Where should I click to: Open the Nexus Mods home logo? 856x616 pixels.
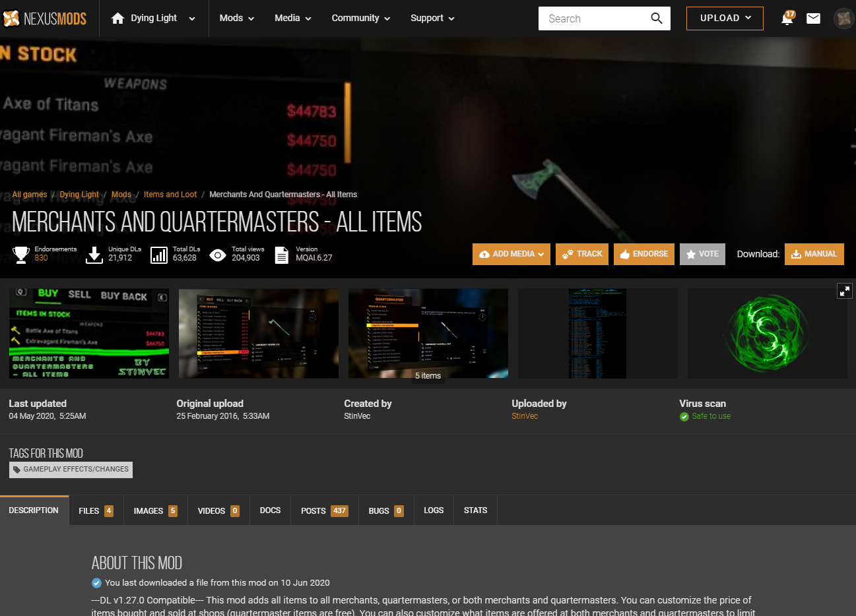pos(44,18)
